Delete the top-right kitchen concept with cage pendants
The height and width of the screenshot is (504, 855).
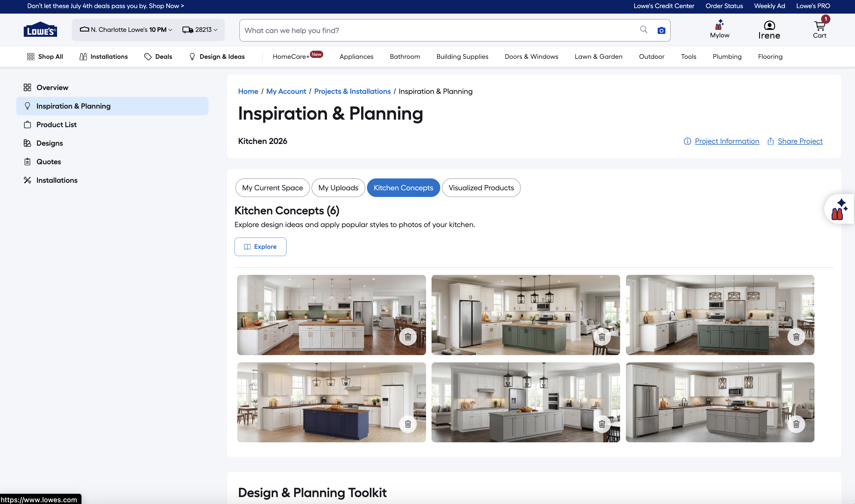click(x=796, y=337)
